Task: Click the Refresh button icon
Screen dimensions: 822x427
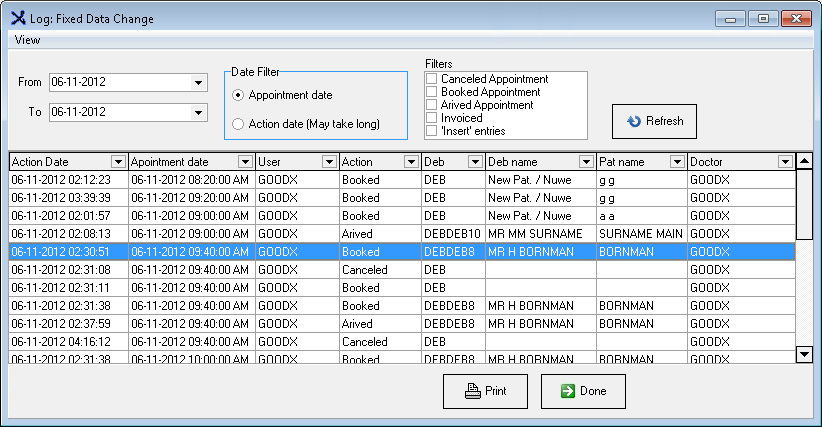Action: [x=633, y=121]
